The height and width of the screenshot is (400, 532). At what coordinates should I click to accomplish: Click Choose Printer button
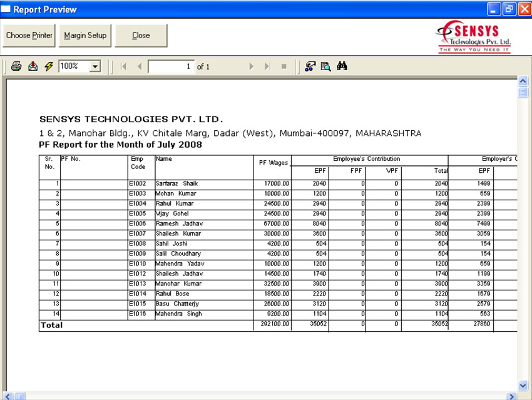[x=29, y=35]
